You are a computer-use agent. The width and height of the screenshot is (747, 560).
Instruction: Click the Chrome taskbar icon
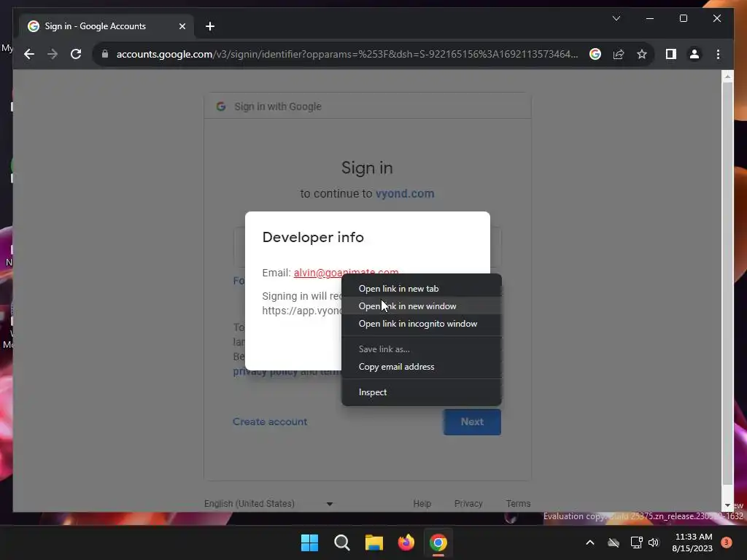[x=438, y=542]
